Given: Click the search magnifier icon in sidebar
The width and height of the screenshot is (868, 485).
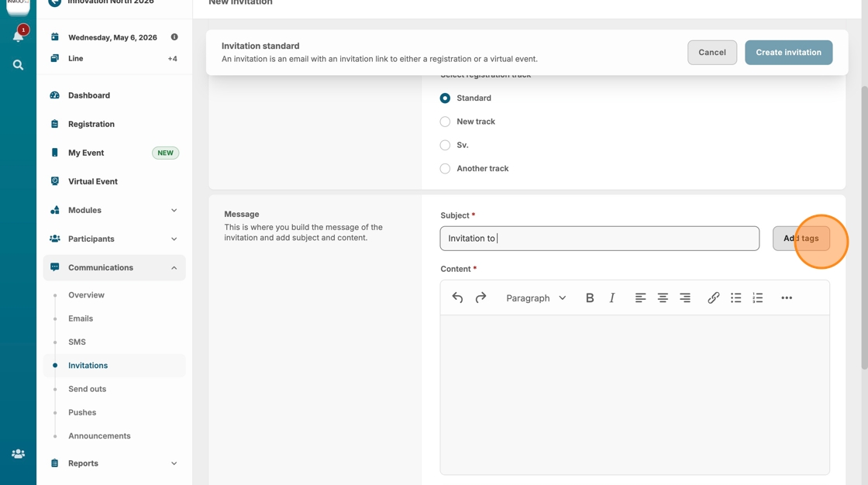Looking at the screenshot, I should 18,65.
